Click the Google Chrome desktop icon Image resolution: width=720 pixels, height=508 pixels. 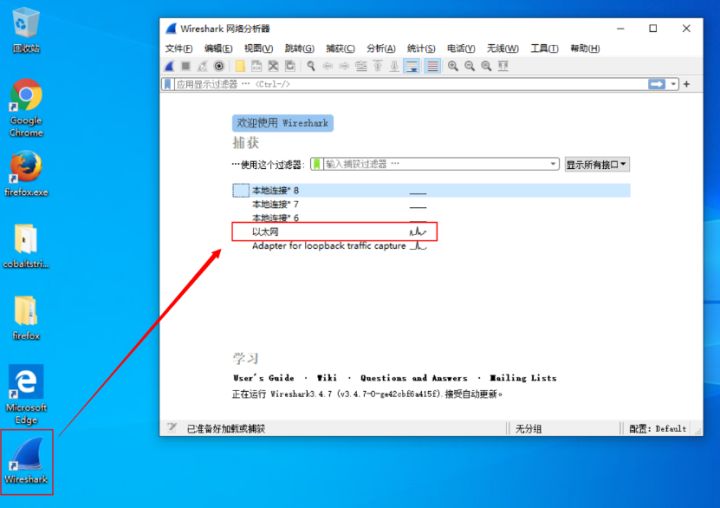(26, 108)
